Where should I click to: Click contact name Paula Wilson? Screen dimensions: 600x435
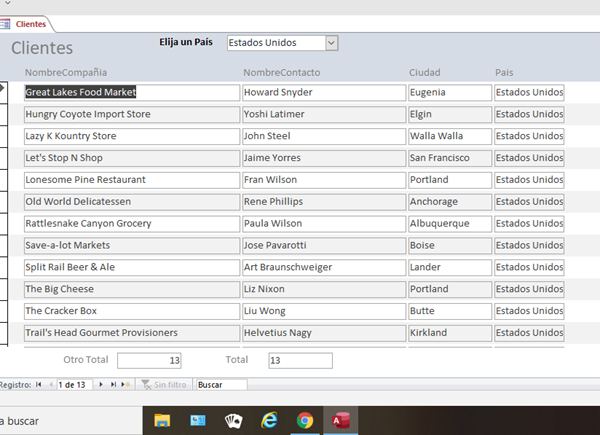pos(324,223)
